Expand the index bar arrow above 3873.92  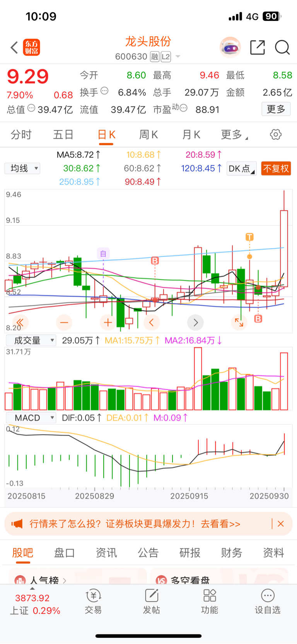[32, 589]
